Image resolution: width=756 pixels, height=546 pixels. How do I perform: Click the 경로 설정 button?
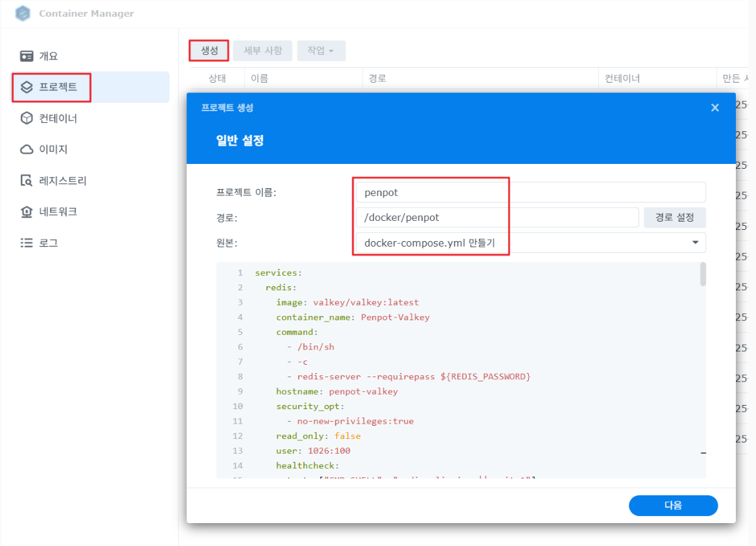tap(674, 217)
